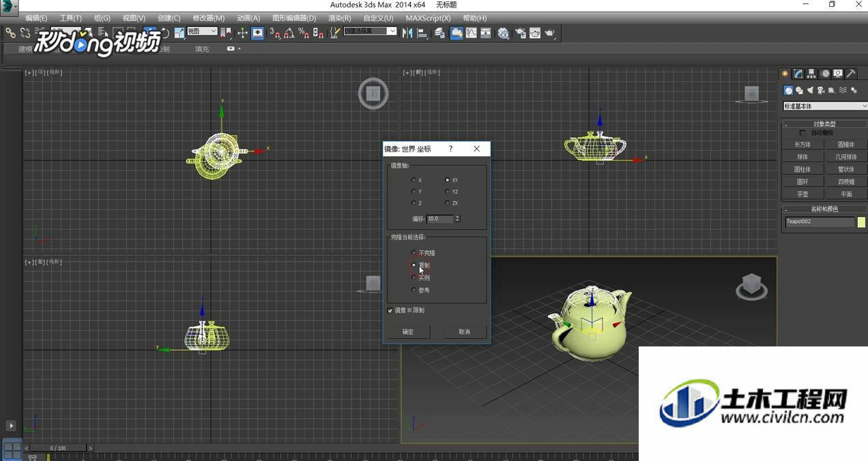The height and width of the screenshot is (461, 868).
Task: Toggle 自动栅格 checkbox in object type panel
Action: pos(802,133)
